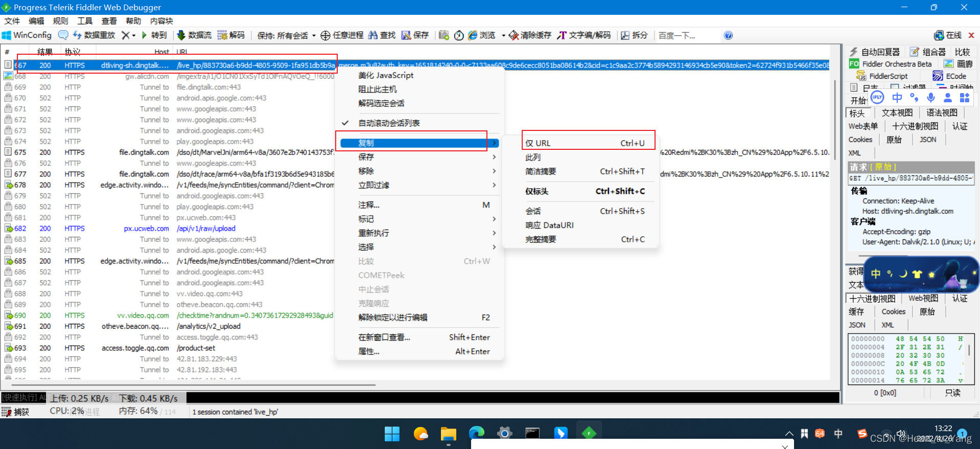Click the 只读 readonly label in hex view

tap(953, 393)
